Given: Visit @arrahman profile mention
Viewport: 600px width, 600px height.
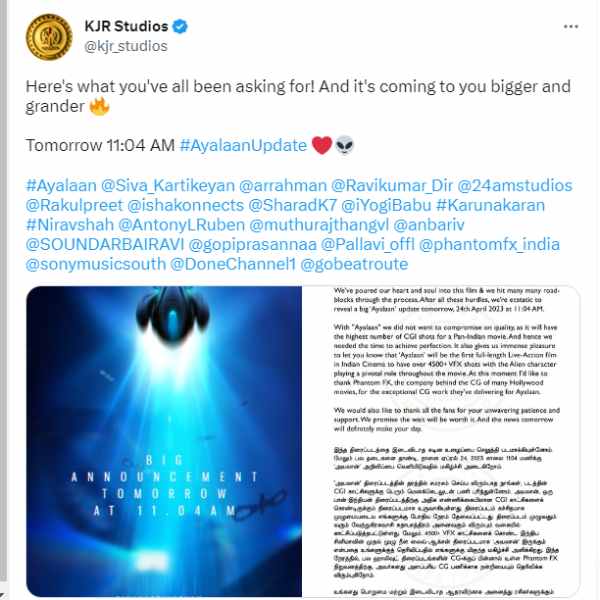Looking at the screenshot, I should pos(283,186).
